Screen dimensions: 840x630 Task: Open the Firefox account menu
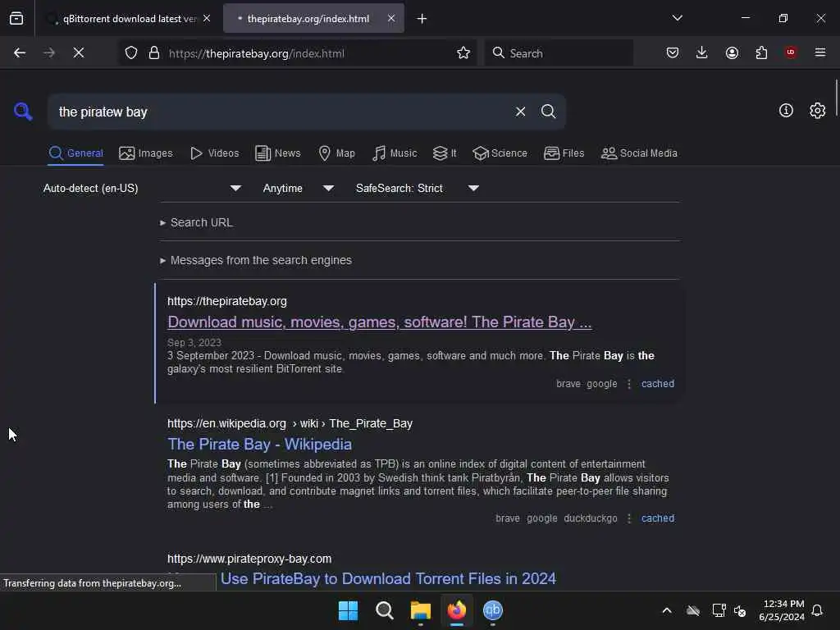tap(732, 52)
